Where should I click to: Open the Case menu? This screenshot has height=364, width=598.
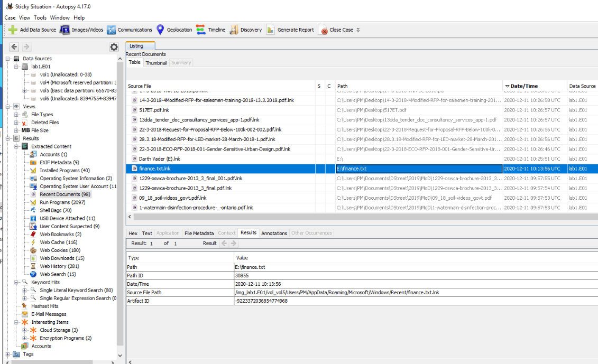(x=10, y=17)
